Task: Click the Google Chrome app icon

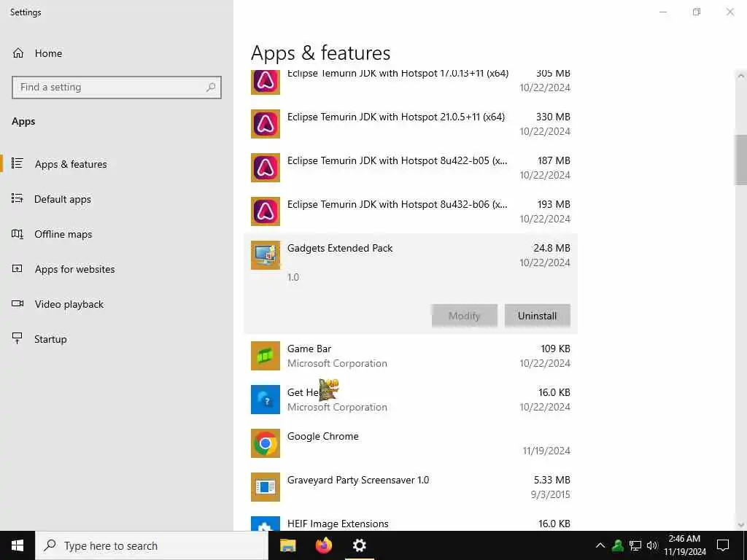Action: pyautogui.click(x=266, y=443)
